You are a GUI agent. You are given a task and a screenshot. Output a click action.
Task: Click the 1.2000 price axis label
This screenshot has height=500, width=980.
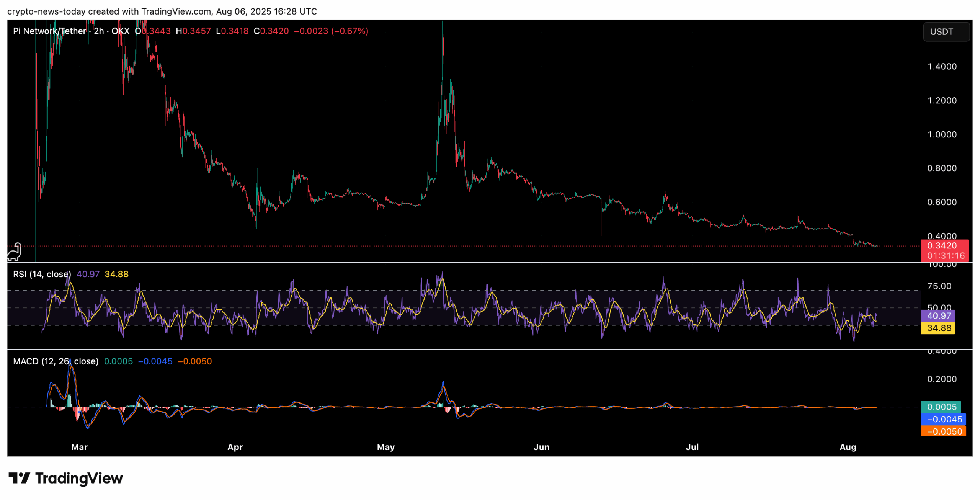click(942, 100)
